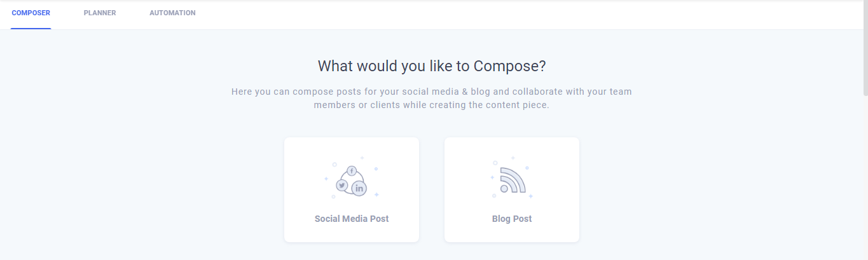The image size is (868, 260).
Task: Click the LinkedIn circle icon
Action: (x=359, y=188)
